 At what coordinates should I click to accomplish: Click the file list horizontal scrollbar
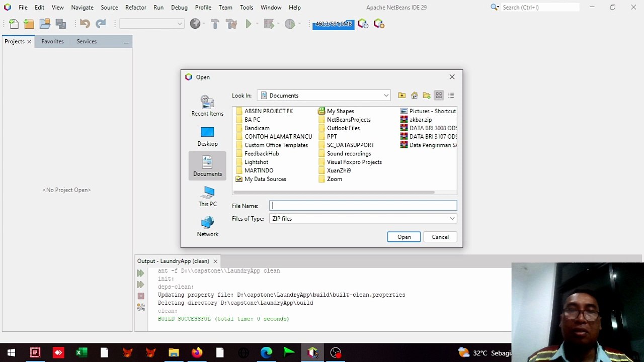[334, 192]
